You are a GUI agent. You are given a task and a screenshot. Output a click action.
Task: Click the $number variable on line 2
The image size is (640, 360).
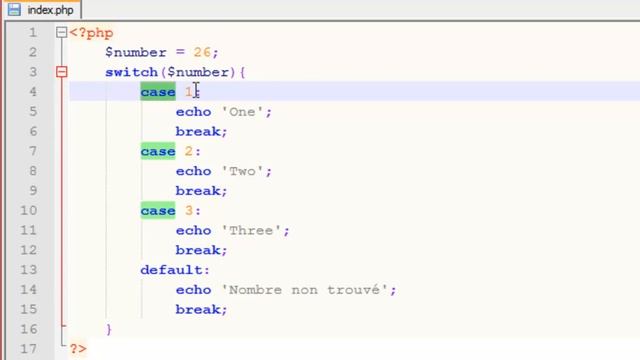tap(136, 53)
